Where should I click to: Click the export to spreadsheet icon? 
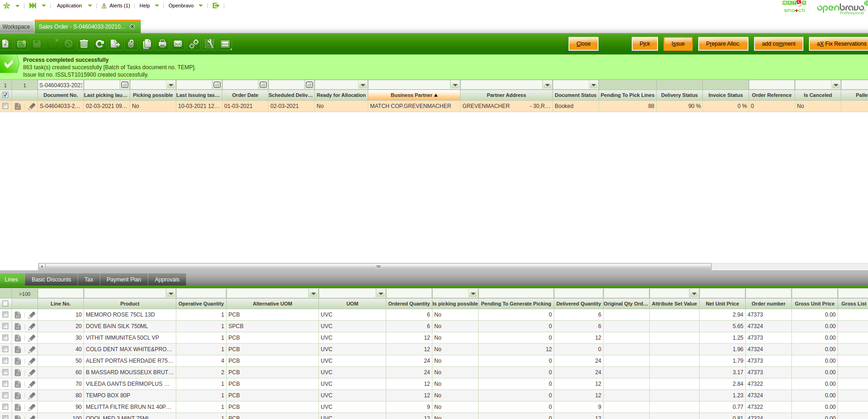[115, 44]
